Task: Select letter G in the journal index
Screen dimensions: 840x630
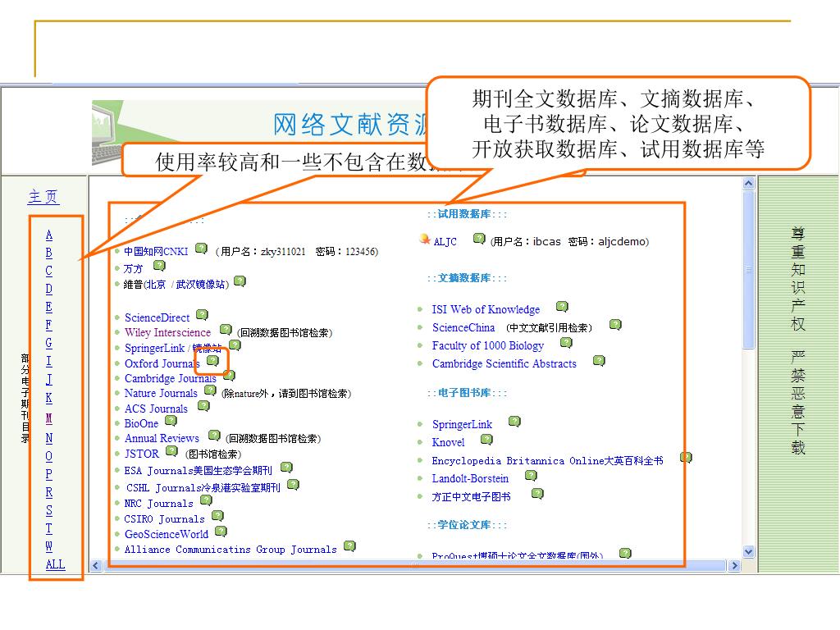Action: 48,343
